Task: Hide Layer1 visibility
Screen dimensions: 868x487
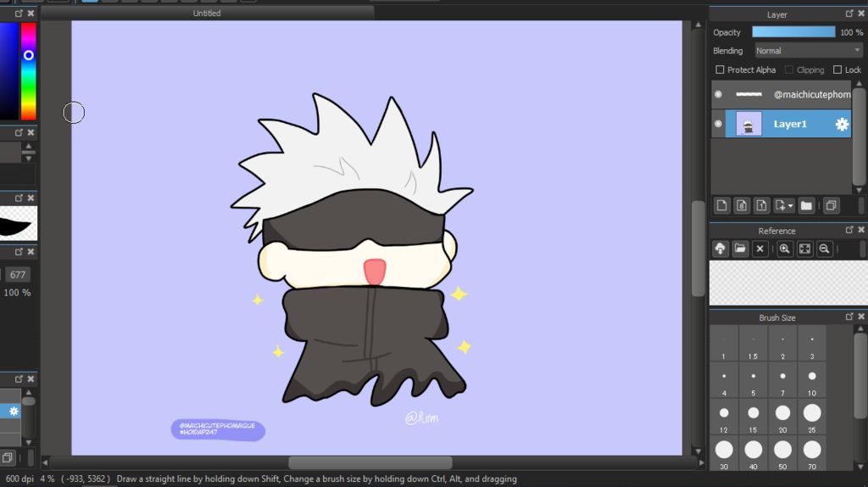Action: tap(718, 124)
